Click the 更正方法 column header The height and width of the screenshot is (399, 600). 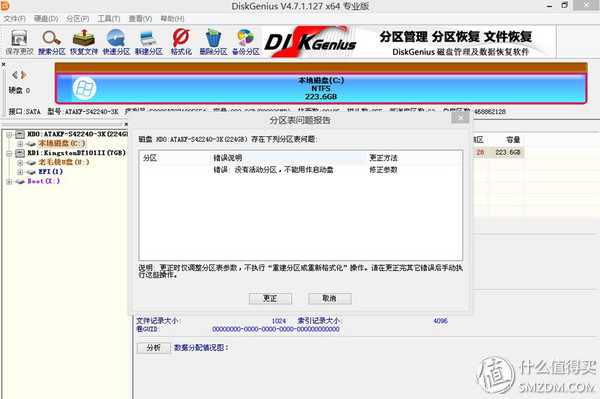point(414,158)
